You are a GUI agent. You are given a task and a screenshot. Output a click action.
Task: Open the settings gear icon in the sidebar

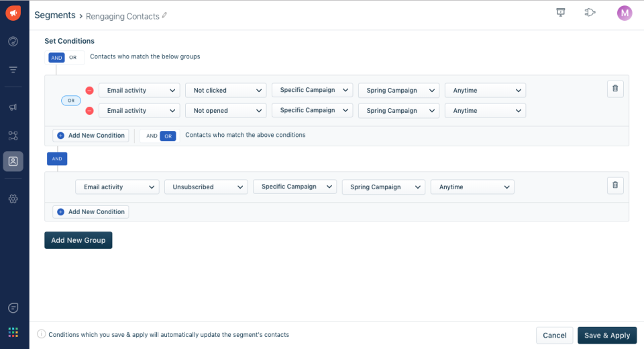tap(13, 199)
